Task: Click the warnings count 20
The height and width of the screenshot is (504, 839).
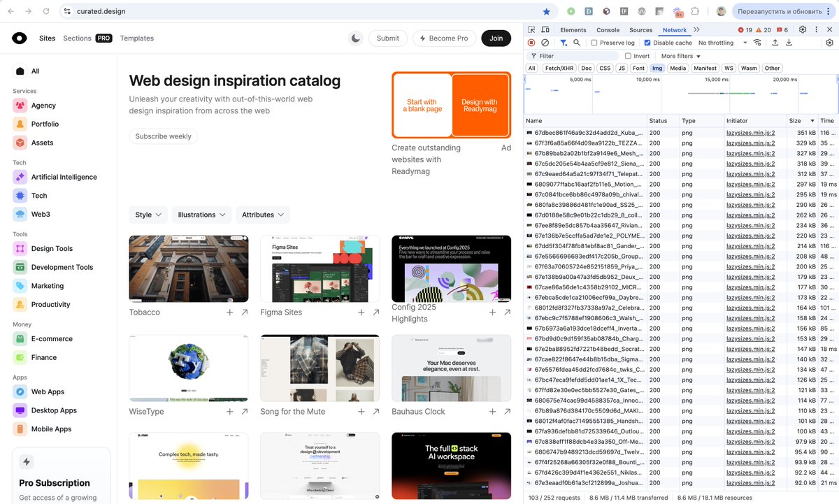Action: click(763, 30)
